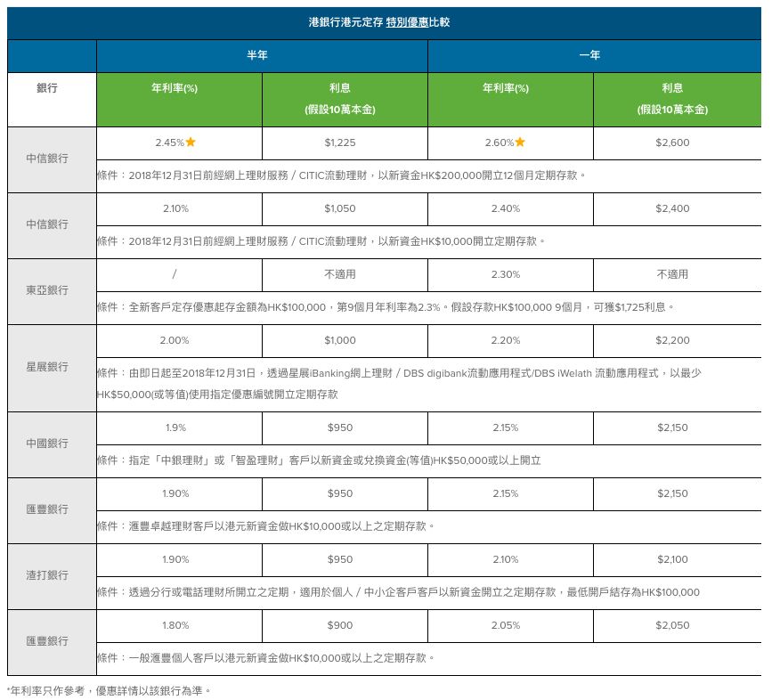Select the 2.30% one-year rate cell
780x700 pixels.
point(510,275)
